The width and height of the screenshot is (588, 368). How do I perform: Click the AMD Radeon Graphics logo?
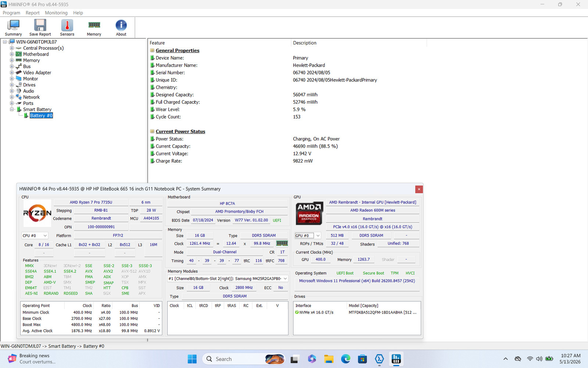[x=309, y=213]
